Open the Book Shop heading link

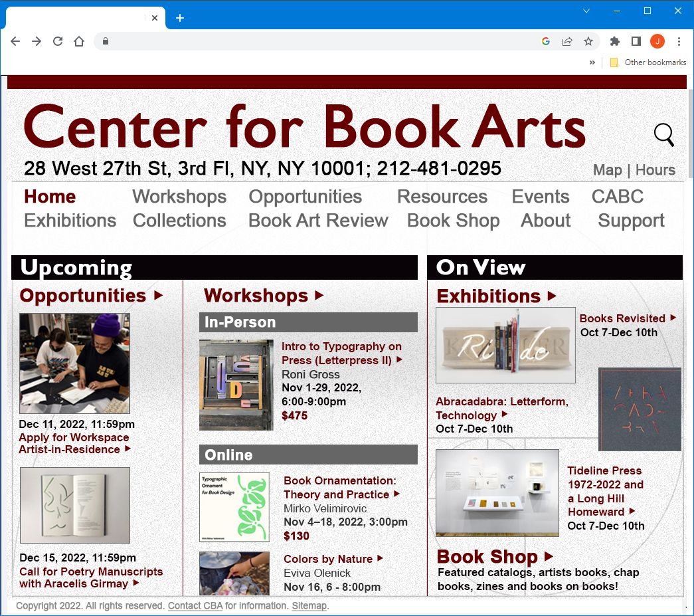(x=495, y=557)
